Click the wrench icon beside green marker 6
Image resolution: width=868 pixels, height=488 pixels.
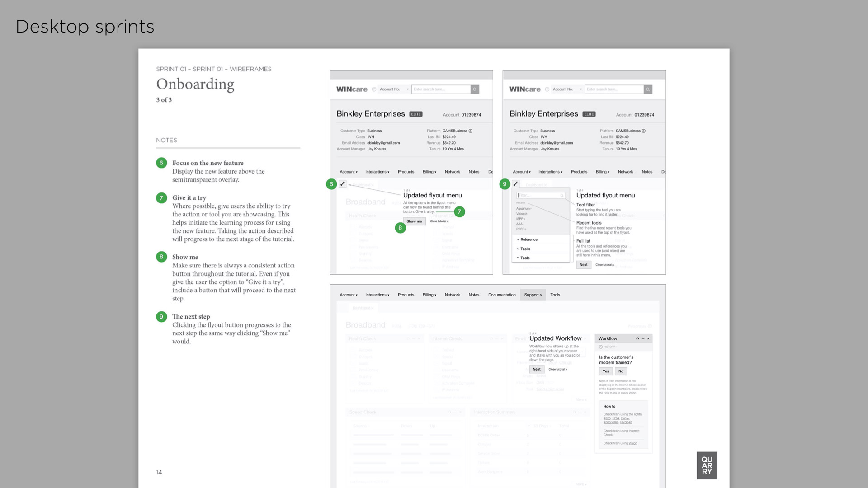(x=343, y=184)
